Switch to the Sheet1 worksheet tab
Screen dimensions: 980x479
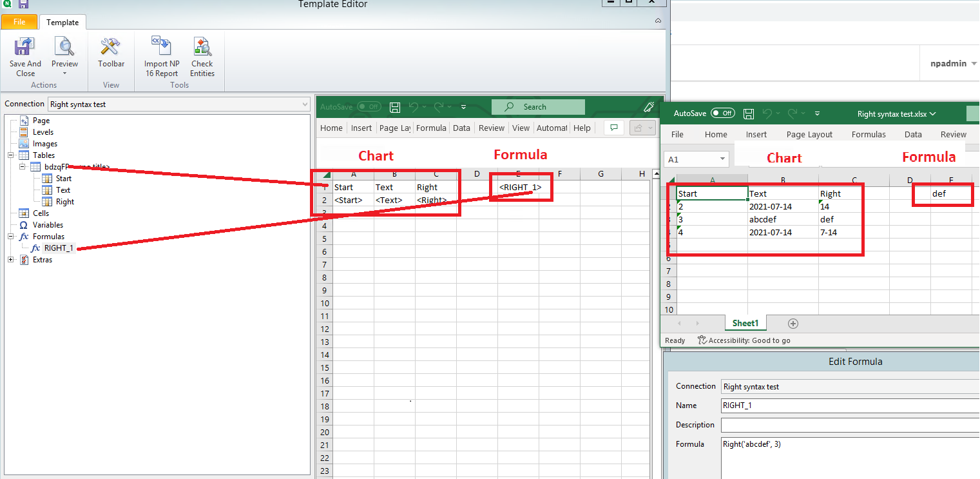tap(745, 324)
